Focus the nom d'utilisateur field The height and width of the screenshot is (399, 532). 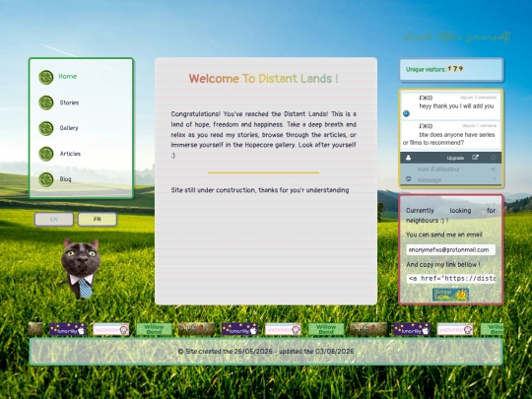[451, 169]
